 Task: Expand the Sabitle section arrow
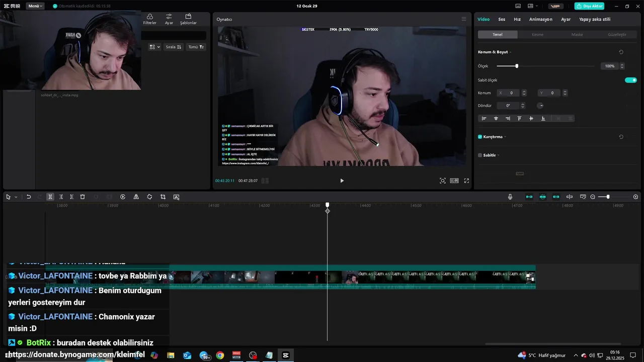click(498, 155)
